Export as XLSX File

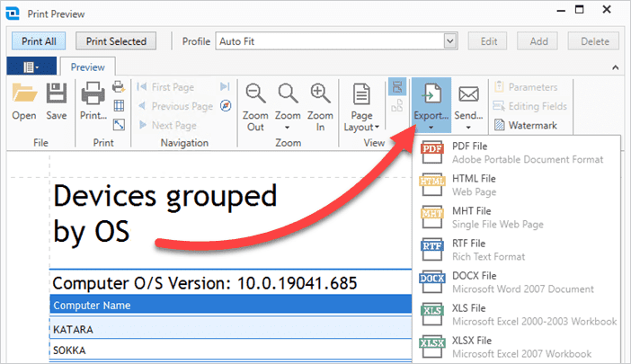click(x=516, y=347)
